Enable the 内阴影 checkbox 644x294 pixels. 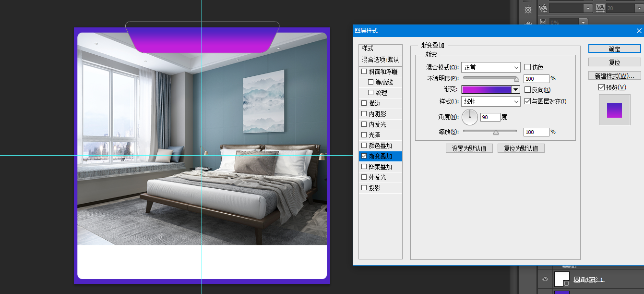(364, 114)
